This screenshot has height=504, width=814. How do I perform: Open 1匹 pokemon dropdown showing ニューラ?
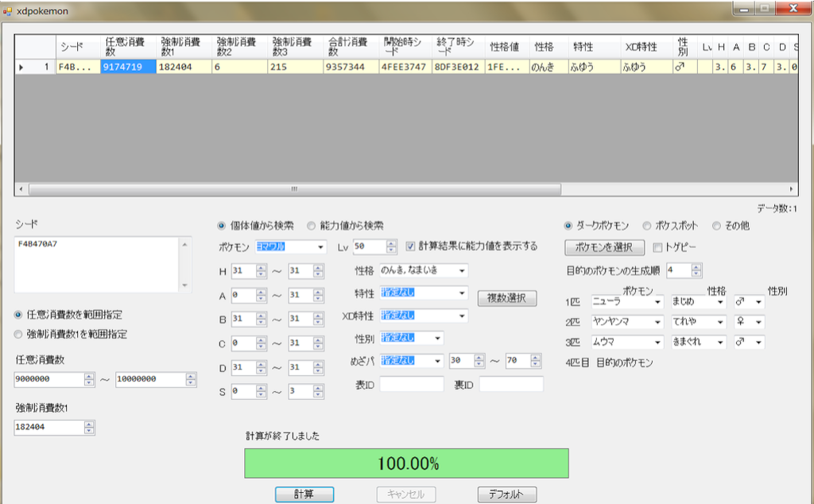(x=657, y=302)
